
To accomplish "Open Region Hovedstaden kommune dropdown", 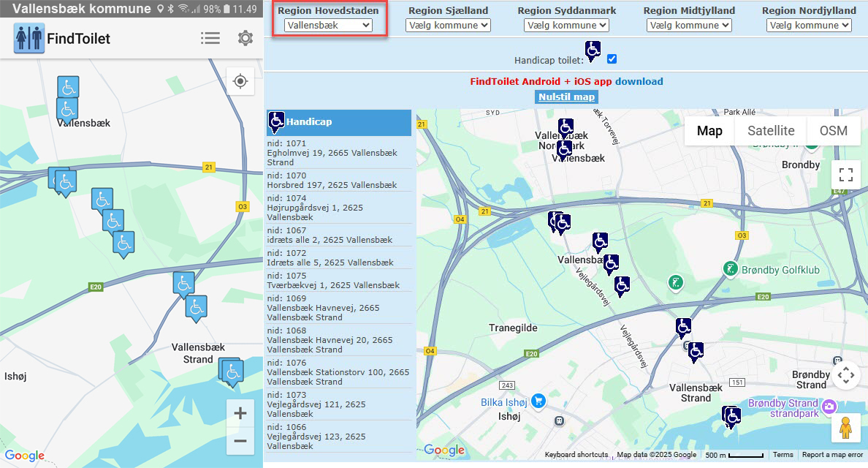I will coord(328,25).
